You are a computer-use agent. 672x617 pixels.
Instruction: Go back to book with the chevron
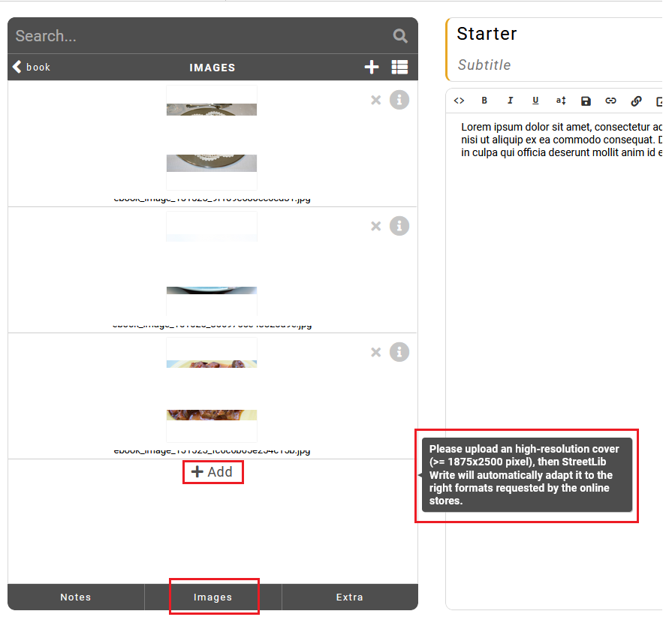[x=32, y=68]
